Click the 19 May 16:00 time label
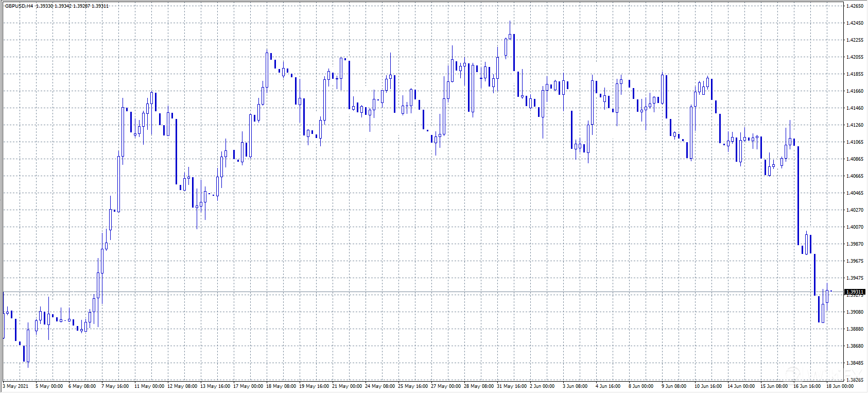The width and height of the screenshot is (868, 393). (314, 386)
